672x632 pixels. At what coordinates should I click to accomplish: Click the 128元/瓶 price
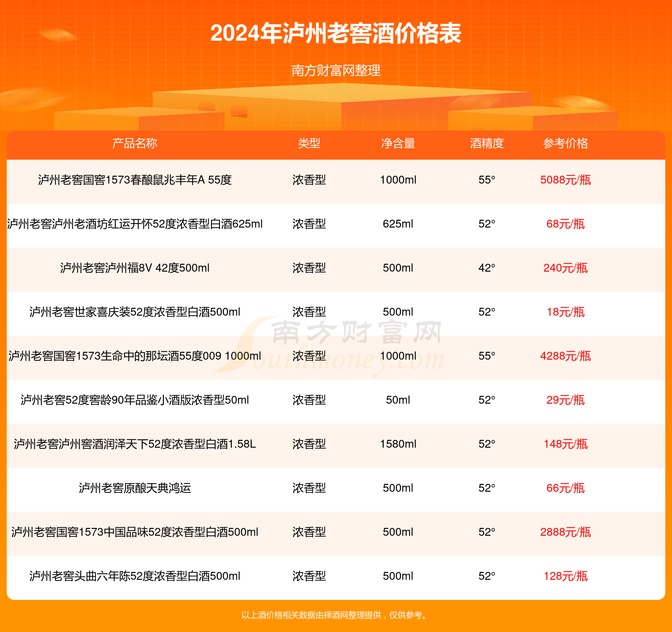point(566,576)
